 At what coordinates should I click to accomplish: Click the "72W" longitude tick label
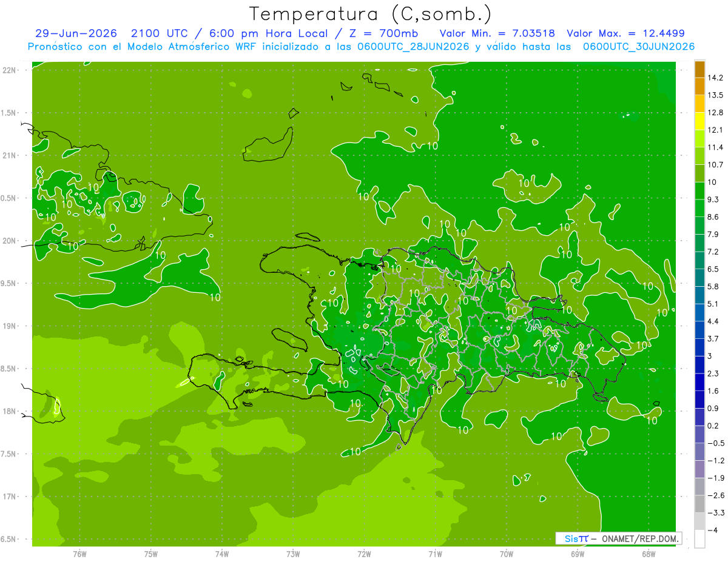(x=364, y=554)
